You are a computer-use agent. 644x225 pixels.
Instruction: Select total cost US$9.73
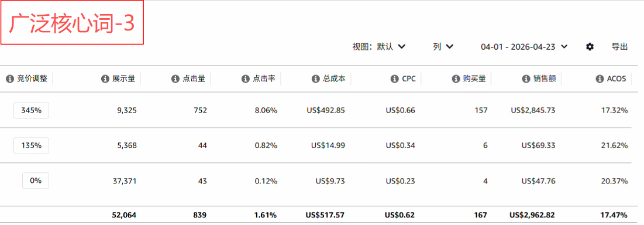coord(330,180)
